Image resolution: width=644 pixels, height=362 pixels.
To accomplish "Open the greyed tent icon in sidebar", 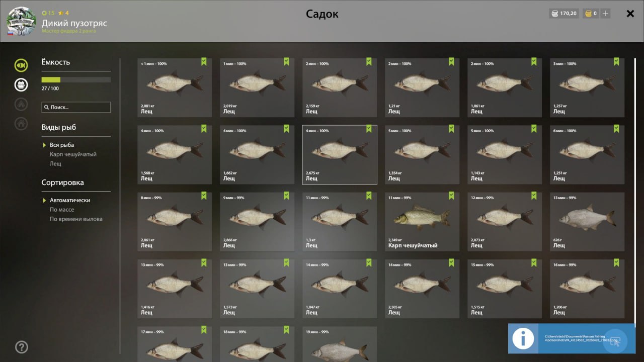I will (x=21, y=104).
